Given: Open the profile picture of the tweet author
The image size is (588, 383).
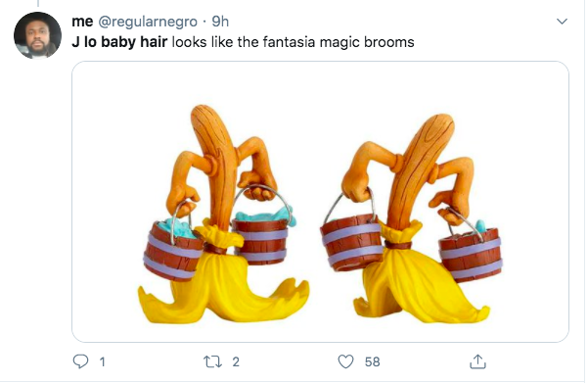Looking at the screenshot, I should coord(37,35).
